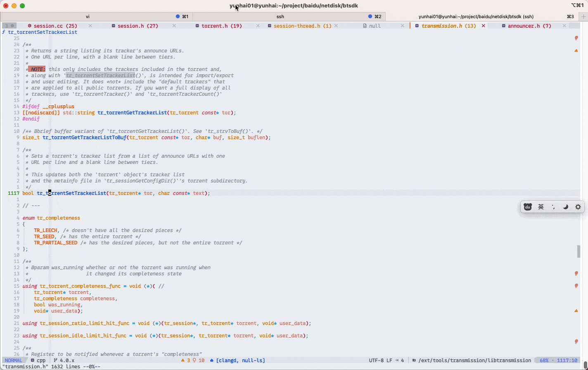Click the Baidu input method logo icon
The width and height of the screenshot is (588, 370).
(x=528, y=207)
